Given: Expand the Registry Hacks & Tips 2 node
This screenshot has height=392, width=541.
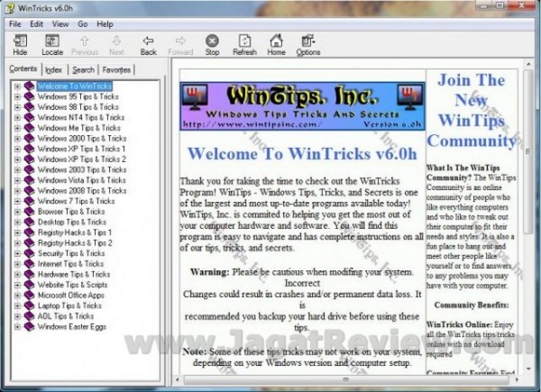Looking at the screenshot, I should (17, 243).
